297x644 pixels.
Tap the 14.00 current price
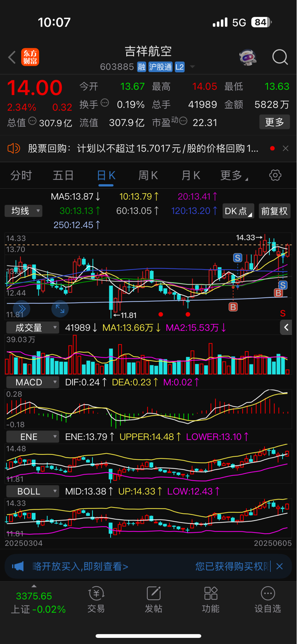coord(35,88)
